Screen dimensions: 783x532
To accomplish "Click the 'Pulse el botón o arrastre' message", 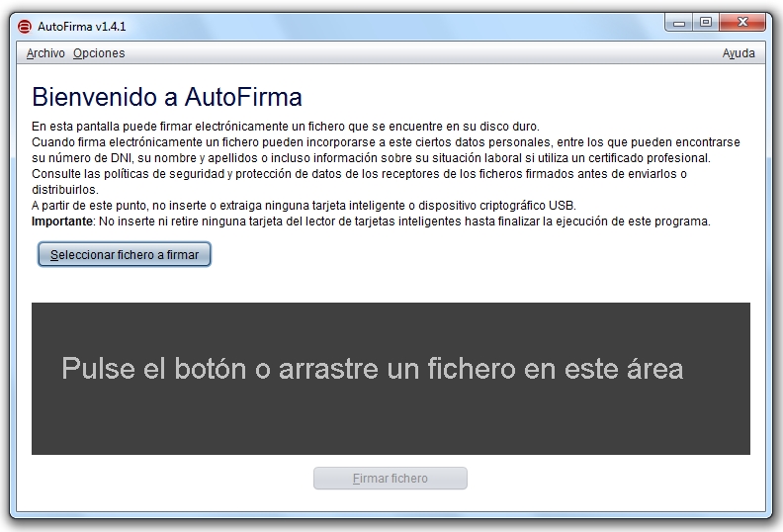I will coord(372,369).
